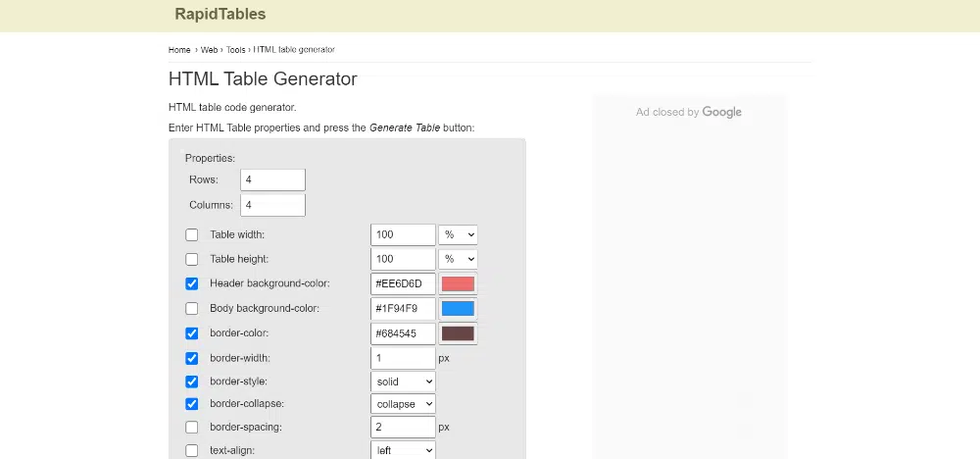The height and width of the screenshot is (459, 980).
Task: Open the Home breadcrumb link
Action: pyautogui.click(x=179, y=49)
